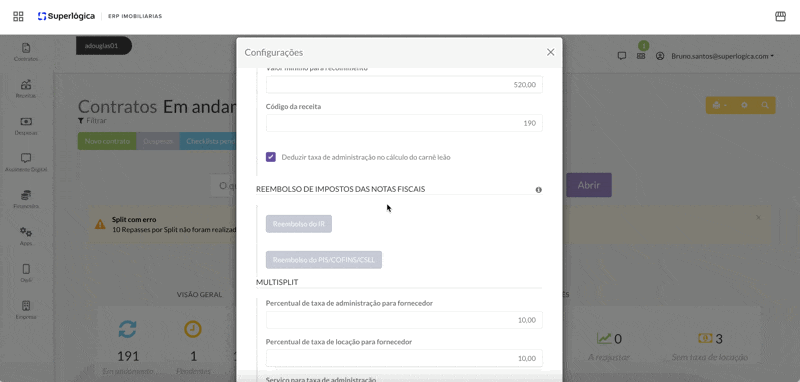
Task: Click the Despesas button beside Novo contrato
Action: [158, 141]
